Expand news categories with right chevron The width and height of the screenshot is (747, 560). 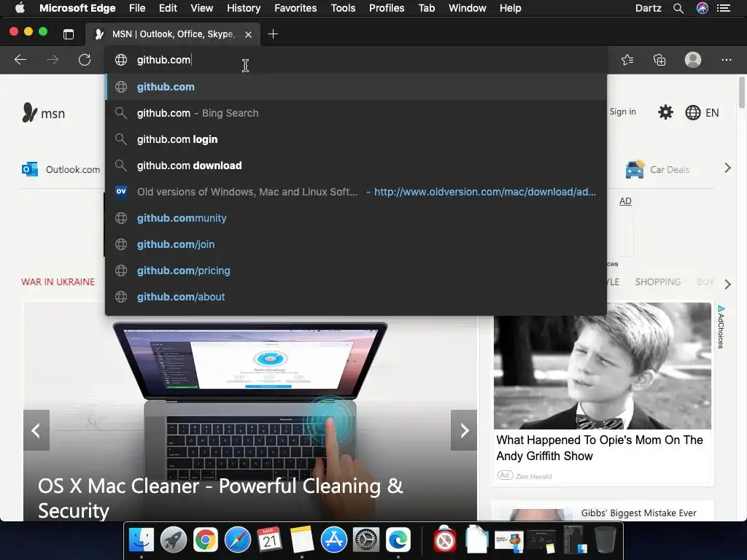pyautogui.click(x=727, y=284)
